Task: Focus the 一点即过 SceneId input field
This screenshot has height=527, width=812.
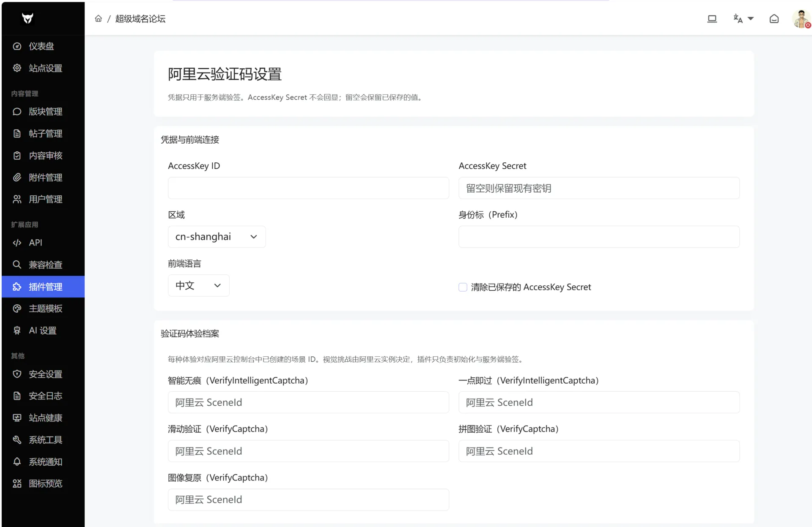Action: (599, 402)
